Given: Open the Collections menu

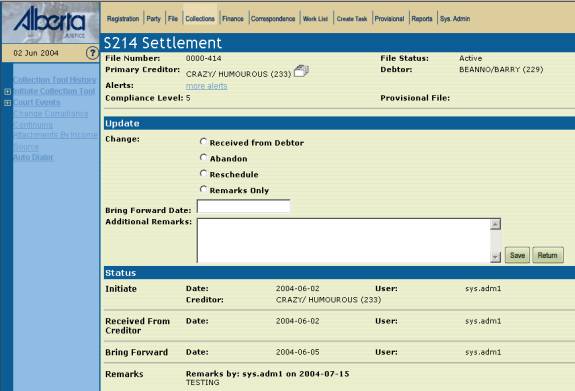Looking at the screenshot, I should coord(200,19).
